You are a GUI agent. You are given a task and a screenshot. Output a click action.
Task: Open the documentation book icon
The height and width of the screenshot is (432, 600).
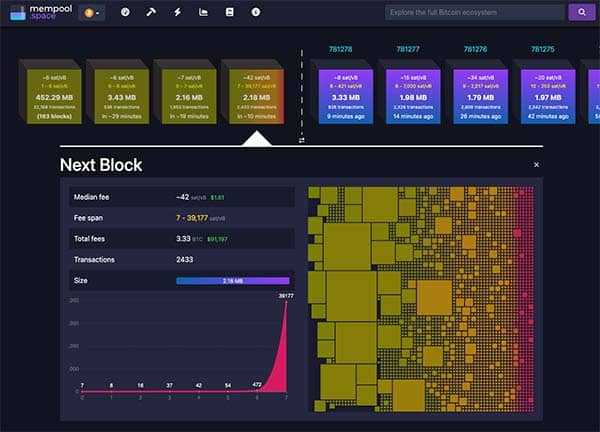point(229,13)
